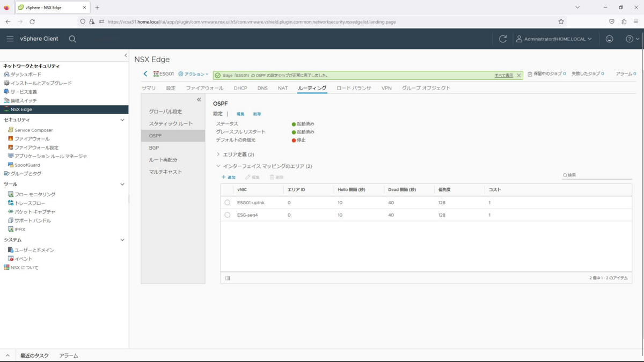Select the ESG-seg4 row radio button
The height and width of the screenshot is (362, 644).
point(227,215)
